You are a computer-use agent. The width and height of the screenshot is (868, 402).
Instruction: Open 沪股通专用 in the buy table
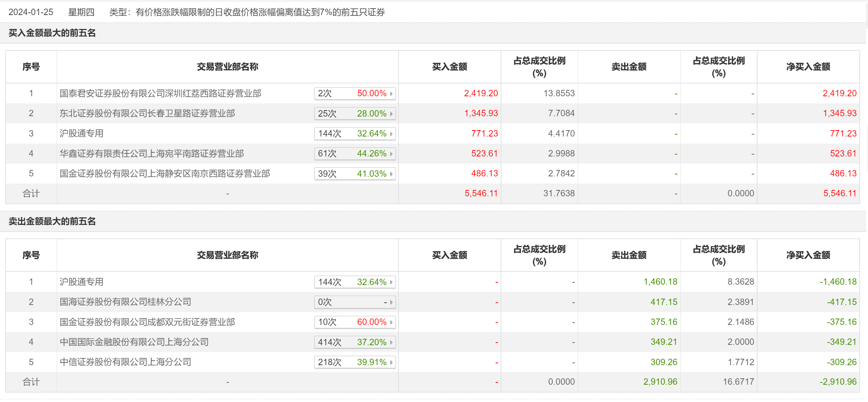click(x=82, y=133)
